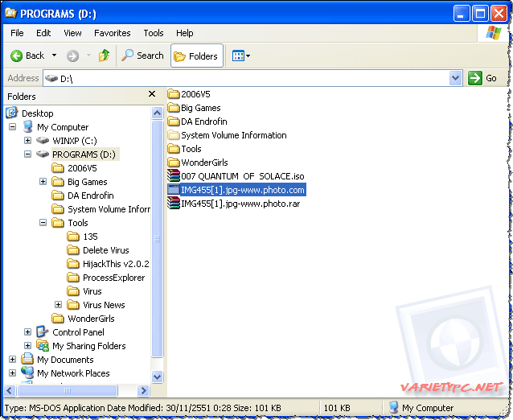
Task: Select the Tools folder icon in file list
Action: click(x=174, y=149)
